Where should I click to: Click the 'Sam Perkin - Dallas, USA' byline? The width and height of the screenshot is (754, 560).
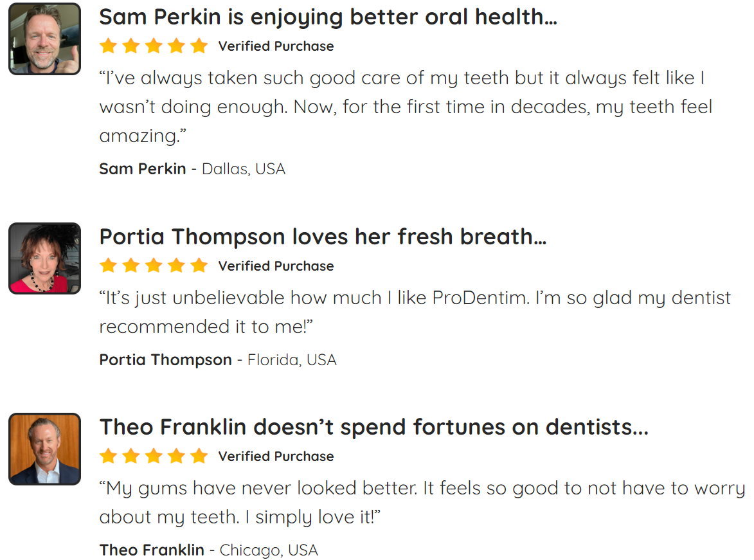(x=192, y=169)
